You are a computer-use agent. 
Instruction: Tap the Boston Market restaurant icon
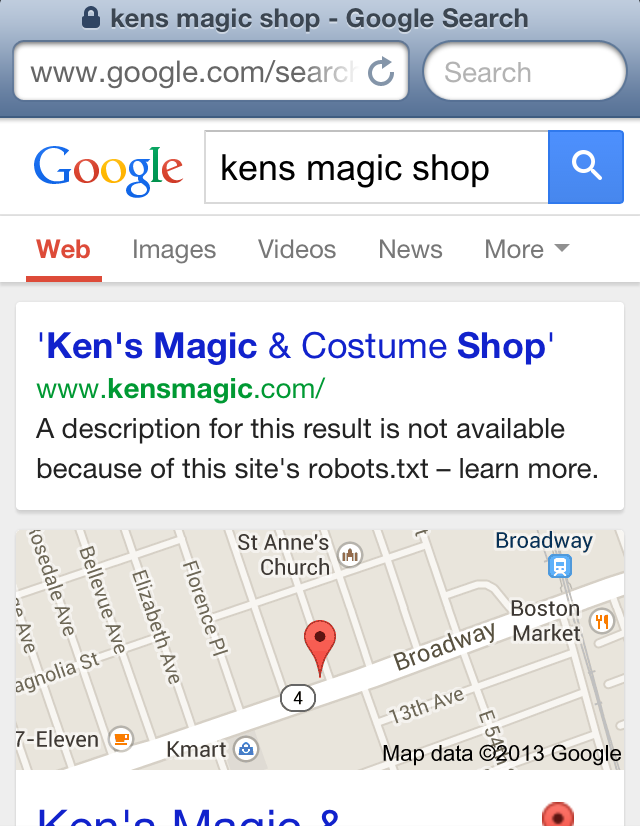tap(602, 622)
